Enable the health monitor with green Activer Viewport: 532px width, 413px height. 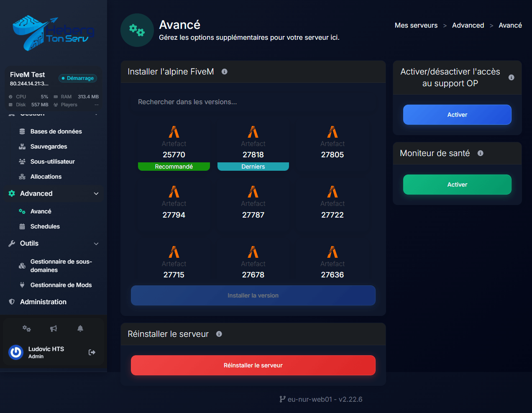pos(457,185)
